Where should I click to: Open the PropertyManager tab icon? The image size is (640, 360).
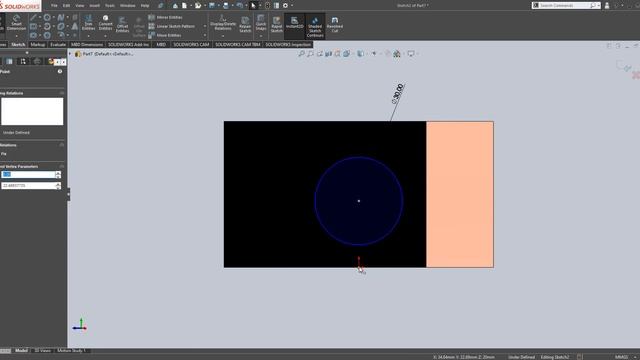coord(9,62)
